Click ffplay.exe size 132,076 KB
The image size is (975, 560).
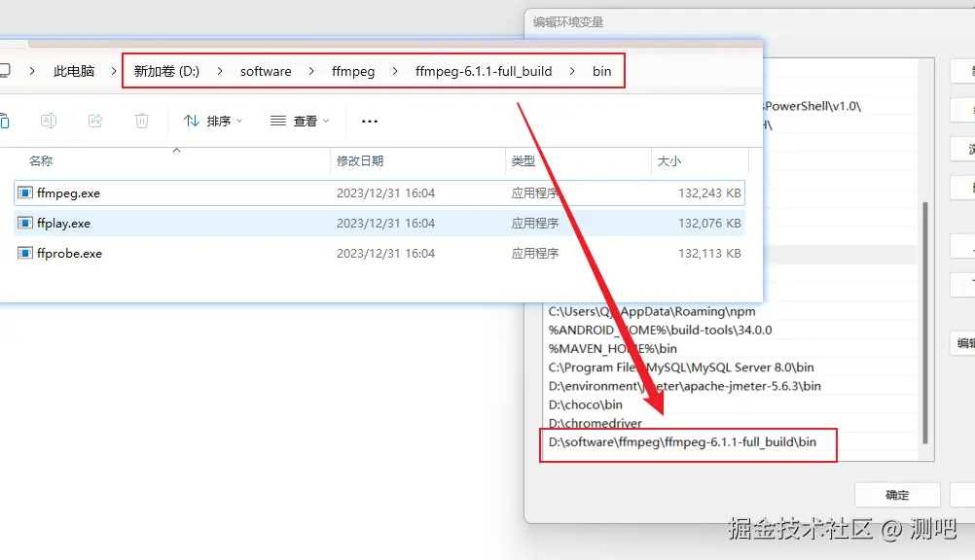[709, 224]
